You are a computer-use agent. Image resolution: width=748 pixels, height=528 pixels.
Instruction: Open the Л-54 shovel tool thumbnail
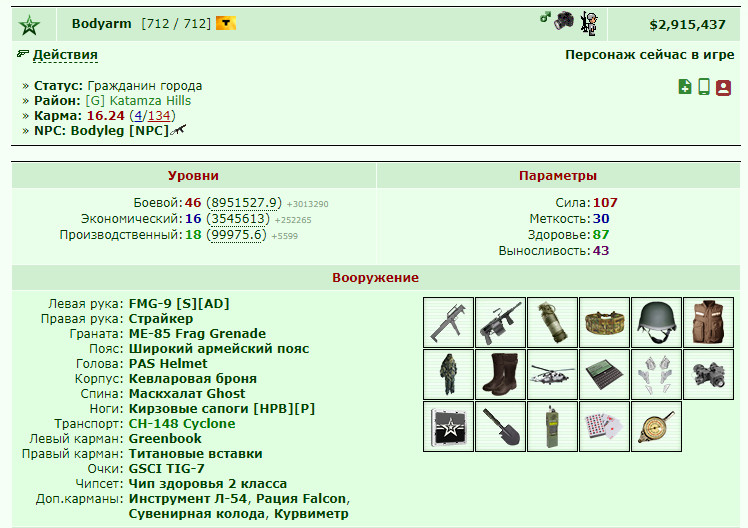point(500,426)
